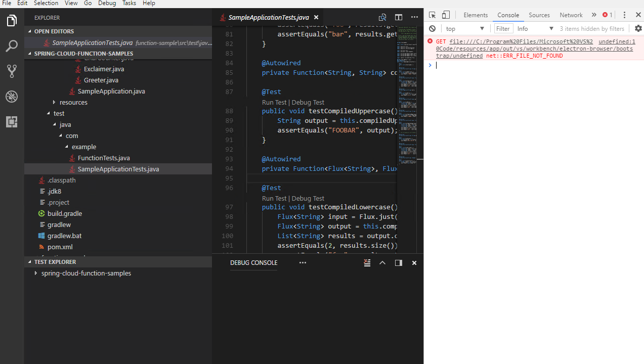Maximize the panel with the chevron-up toggle
Screen dimensions: 644x364
[x=382, y=262]
